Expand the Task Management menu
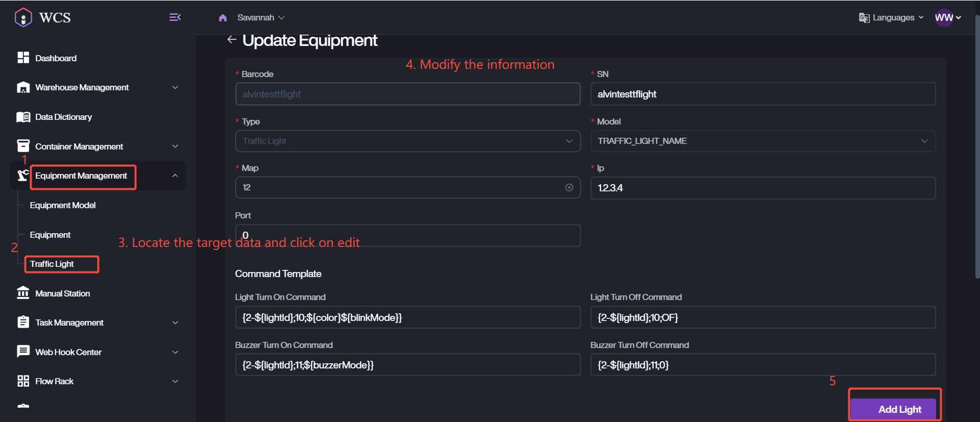 click(x=175, y=322)
